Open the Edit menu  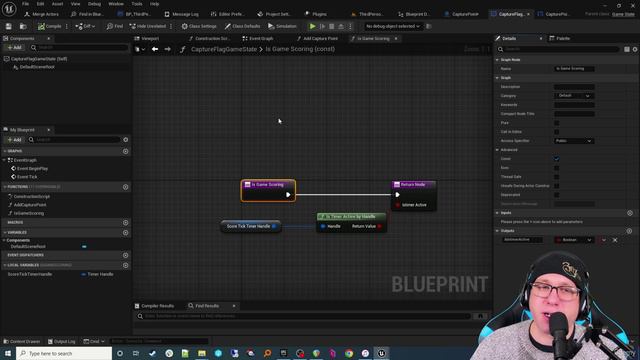[x=40, y=4]
